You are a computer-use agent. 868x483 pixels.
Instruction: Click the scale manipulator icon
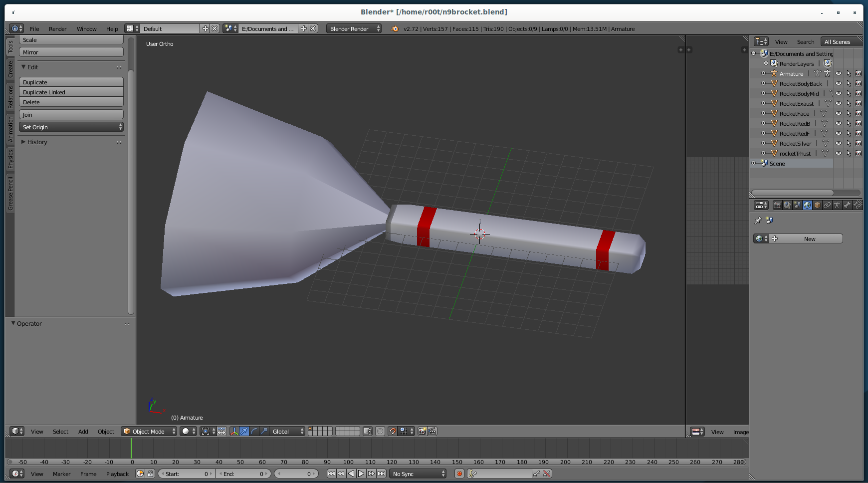(264, 431)
